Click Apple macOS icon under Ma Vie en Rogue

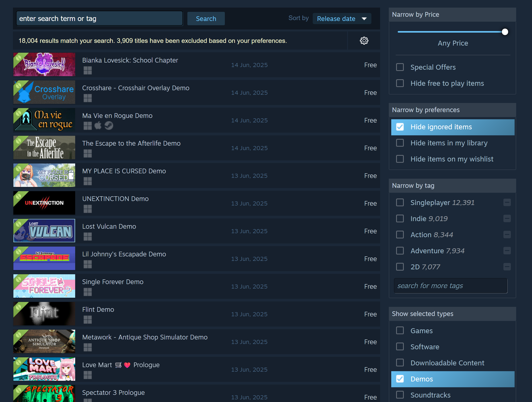pyautogui.click(x=98, y=126)
